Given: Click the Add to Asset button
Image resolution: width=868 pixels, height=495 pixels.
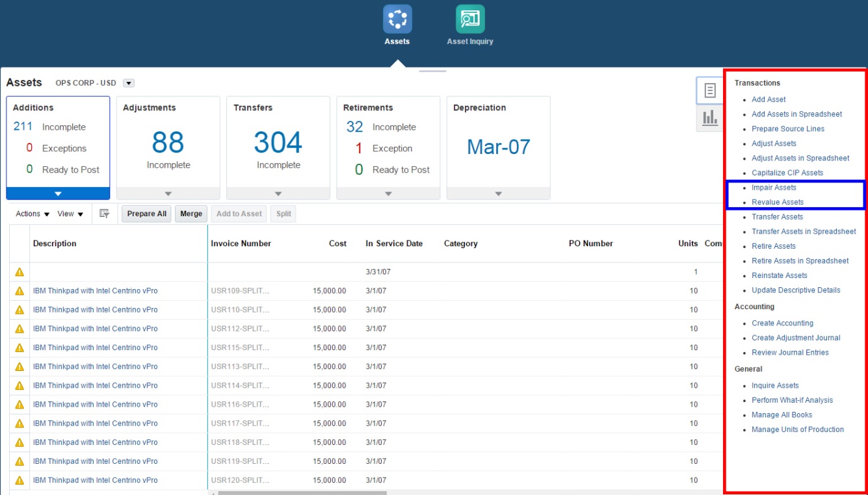Looking at the screenshot, I should pos(239,214).
